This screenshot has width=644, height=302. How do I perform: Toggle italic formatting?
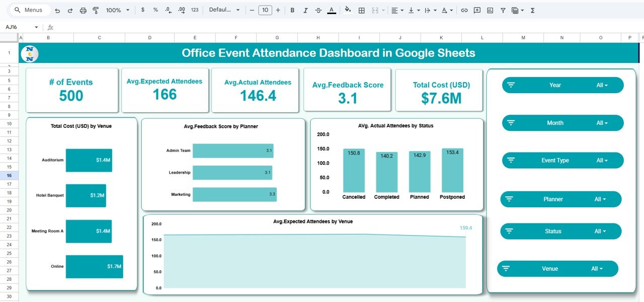pyautogui.click(x=306, y=10)
